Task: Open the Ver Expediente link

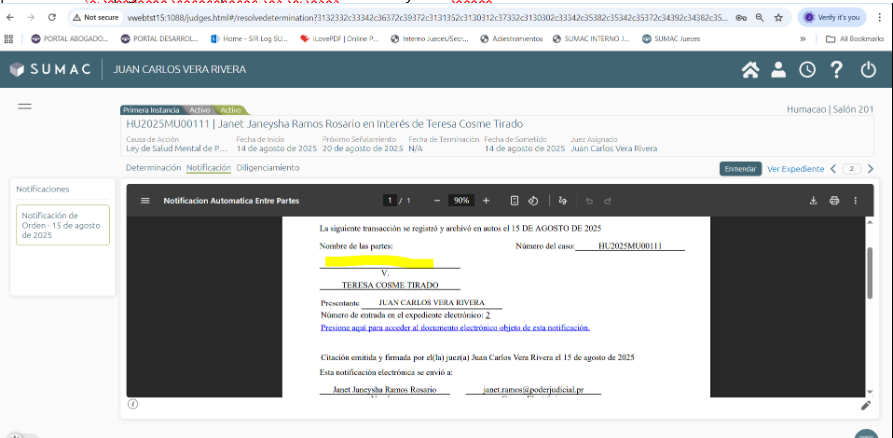Action: click(795, 169)
